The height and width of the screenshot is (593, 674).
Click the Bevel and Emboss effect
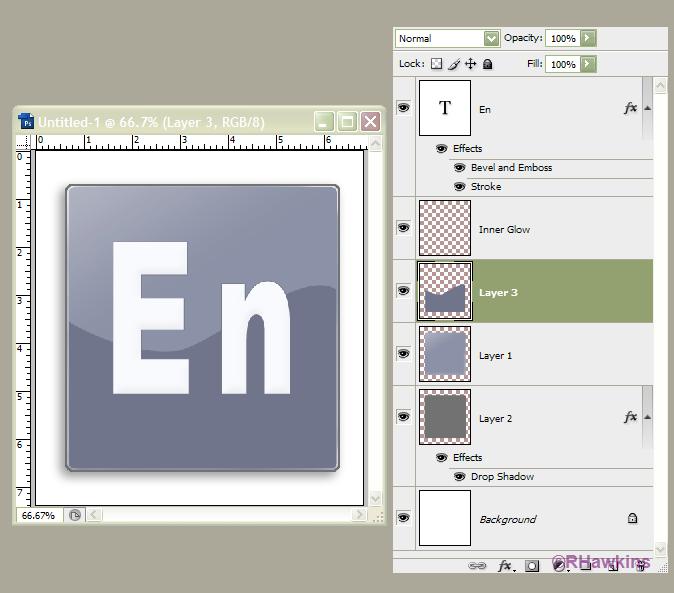click(x=511, y=168)
